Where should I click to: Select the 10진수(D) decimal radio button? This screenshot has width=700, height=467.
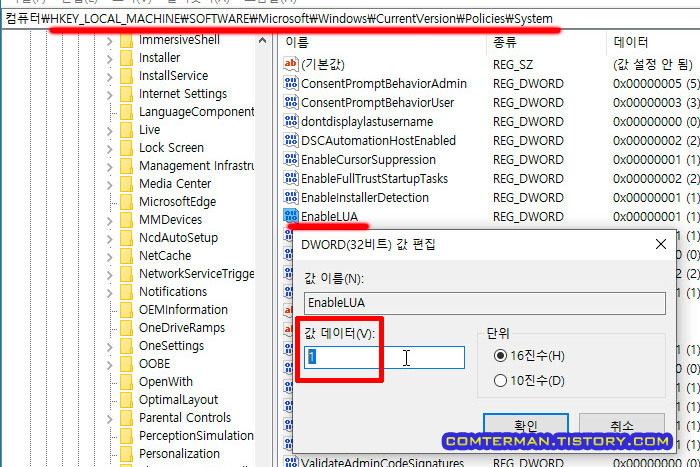pos(500,381)
